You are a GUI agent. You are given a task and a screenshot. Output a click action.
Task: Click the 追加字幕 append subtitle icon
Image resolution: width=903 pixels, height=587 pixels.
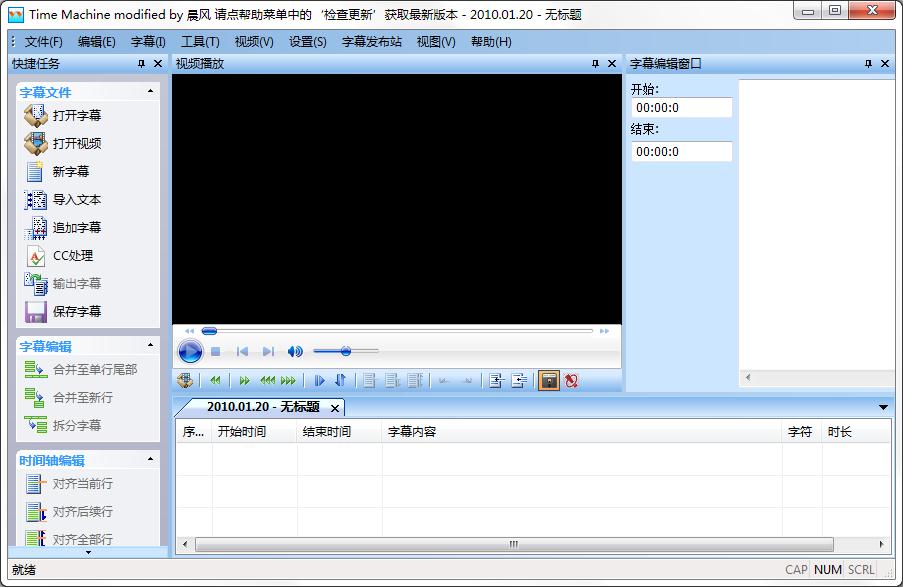[36, 227]
